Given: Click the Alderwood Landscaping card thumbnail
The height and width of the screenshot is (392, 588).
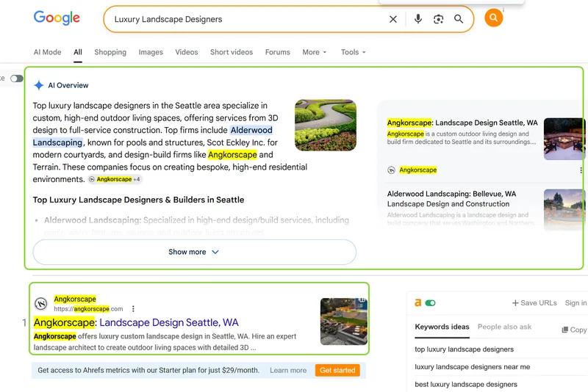Looking at the screenshot, I should pos(564,209).
